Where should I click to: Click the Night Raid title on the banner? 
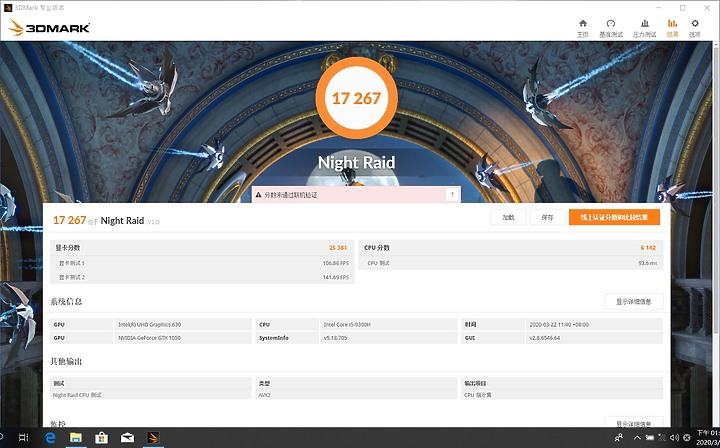(x=356, y=162)
